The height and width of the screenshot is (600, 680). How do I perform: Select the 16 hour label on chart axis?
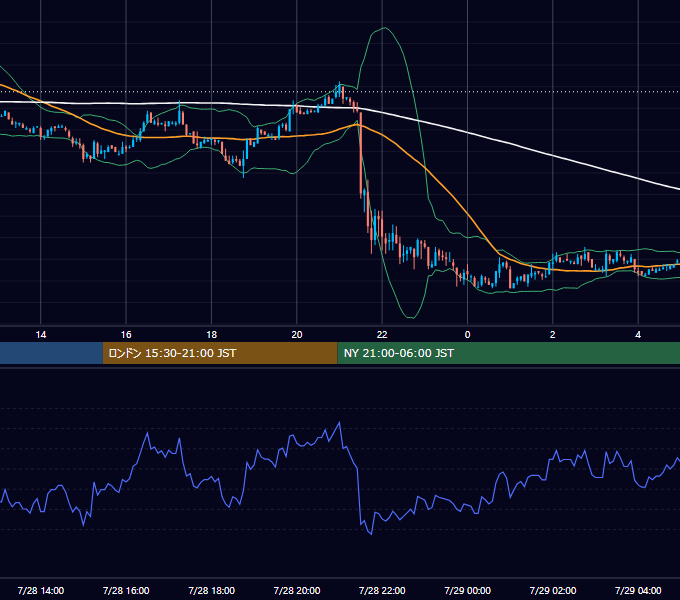[126, 335]
